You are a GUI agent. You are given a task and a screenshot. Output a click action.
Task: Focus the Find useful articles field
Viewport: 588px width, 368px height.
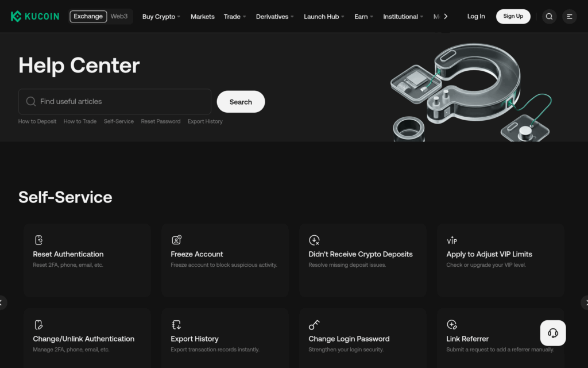[x=115, y=101]
